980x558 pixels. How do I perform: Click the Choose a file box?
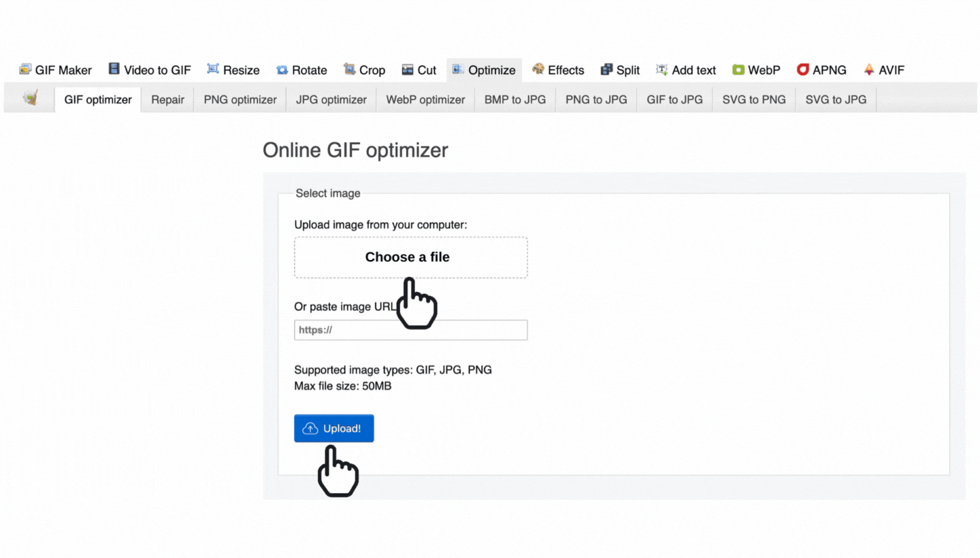point(410,257)
